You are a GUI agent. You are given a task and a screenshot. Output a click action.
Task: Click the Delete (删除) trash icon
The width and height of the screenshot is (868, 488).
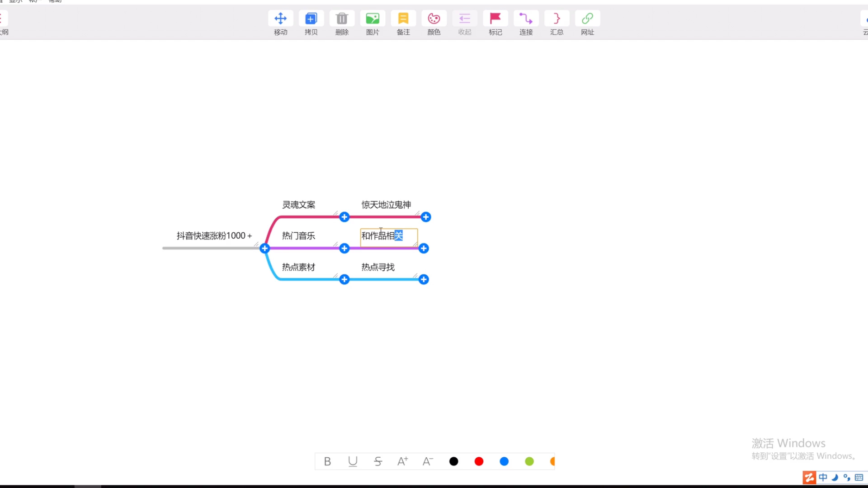coord(342,19)
